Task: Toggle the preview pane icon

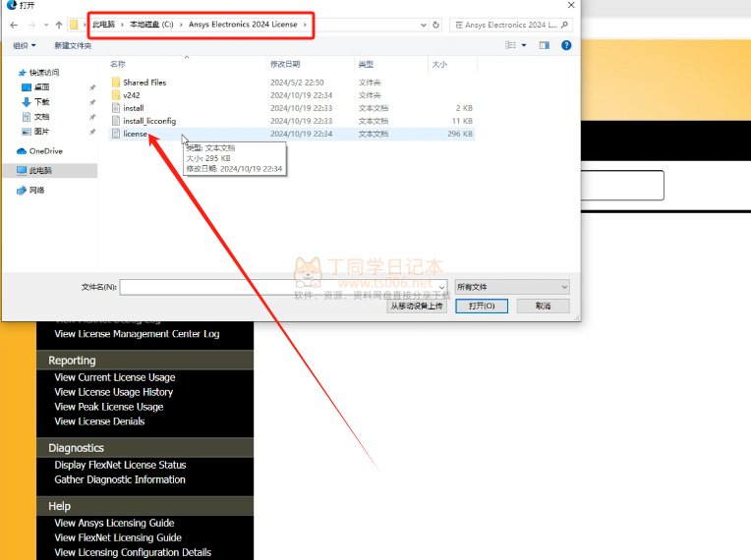Action: [x=545, y=45]
